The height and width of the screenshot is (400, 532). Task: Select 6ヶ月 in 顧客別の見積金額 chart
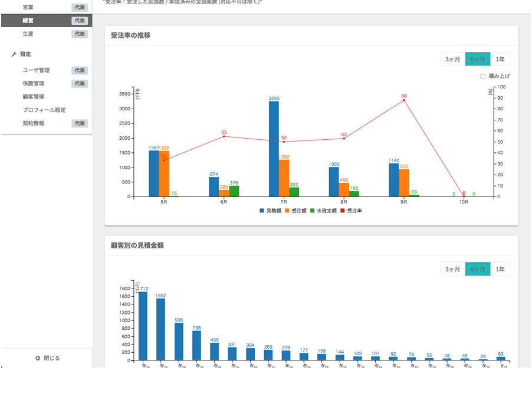click(x=477, y=270)
